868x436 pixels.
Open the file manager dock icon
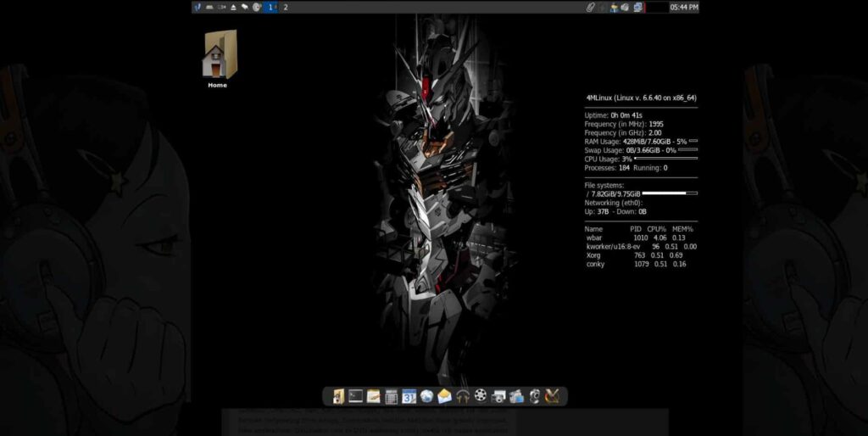(338, 396)
